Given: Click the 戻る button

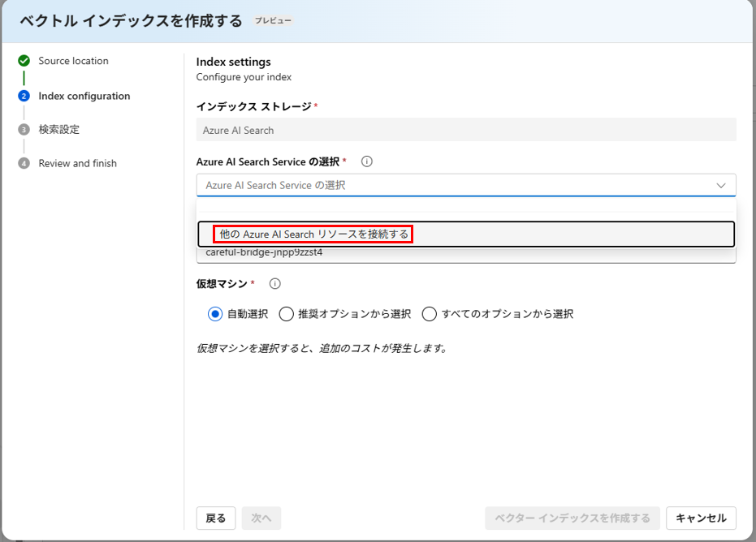Looking at the screenshot, I should [x=215, y=518].
